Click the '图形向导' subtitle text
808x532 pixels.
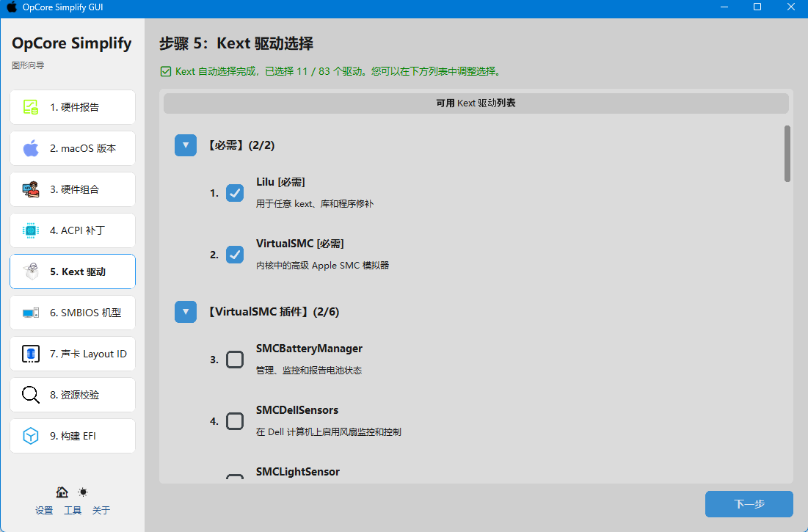pos(28,65)
